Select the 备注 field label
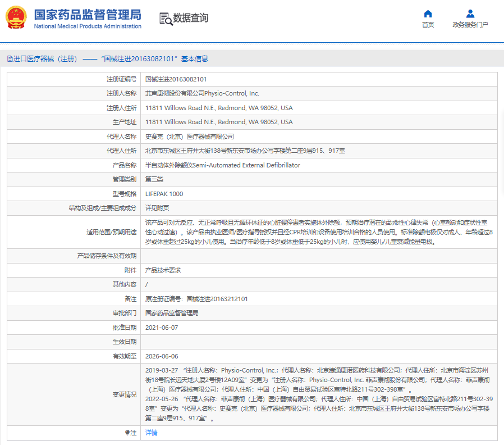 pos(131,299)
